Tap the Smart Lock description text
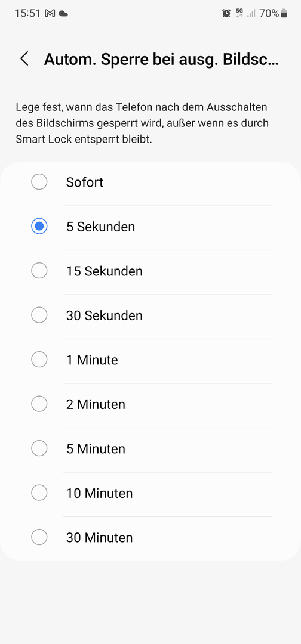301x644 pixels. click(x=142, y=123)
